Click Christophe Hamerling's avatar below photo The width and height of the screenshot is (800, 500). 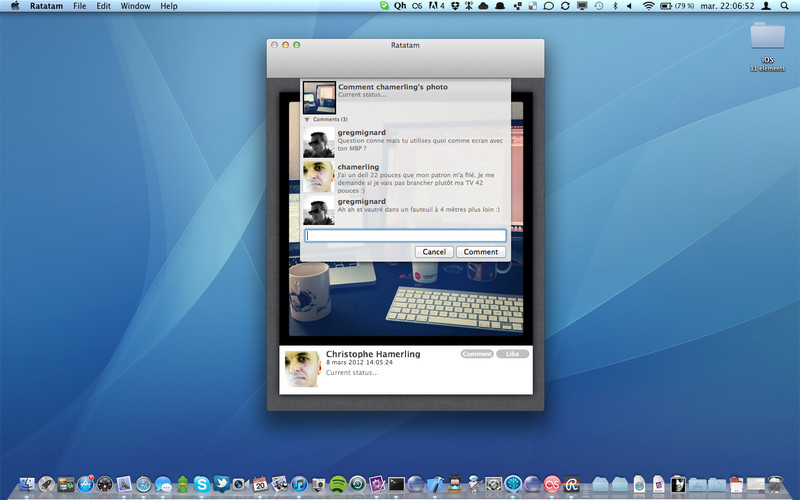coord(303,368)
